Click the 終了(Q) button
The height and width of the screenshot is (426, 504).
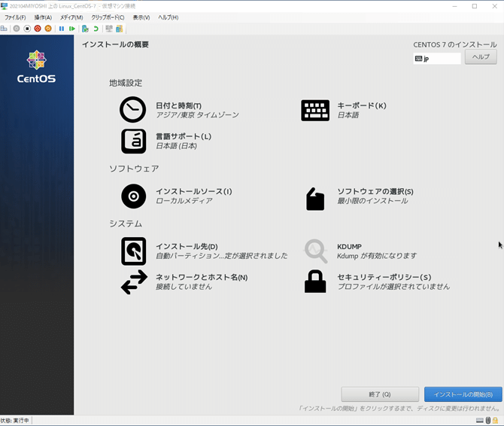pos(380,394)
